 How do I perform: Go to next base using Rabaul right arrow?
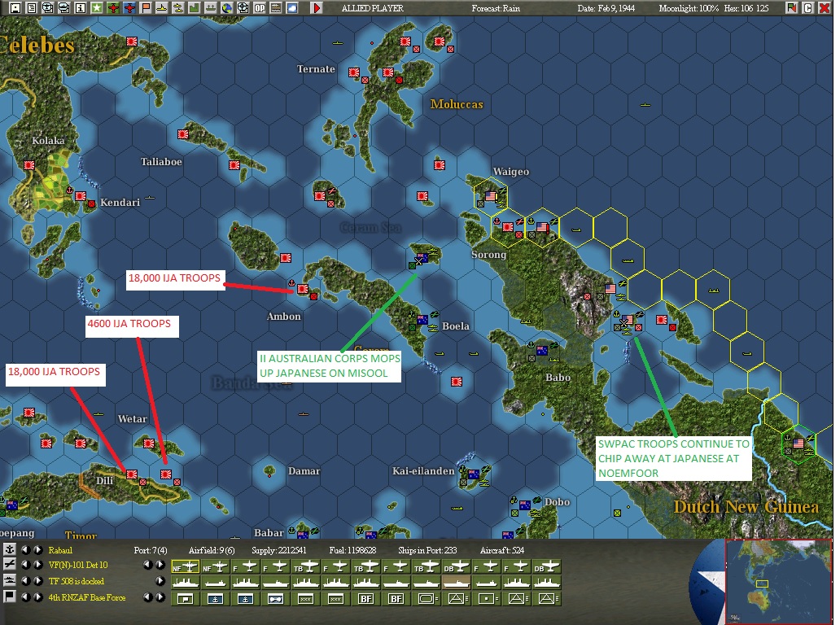pos(37,549)
